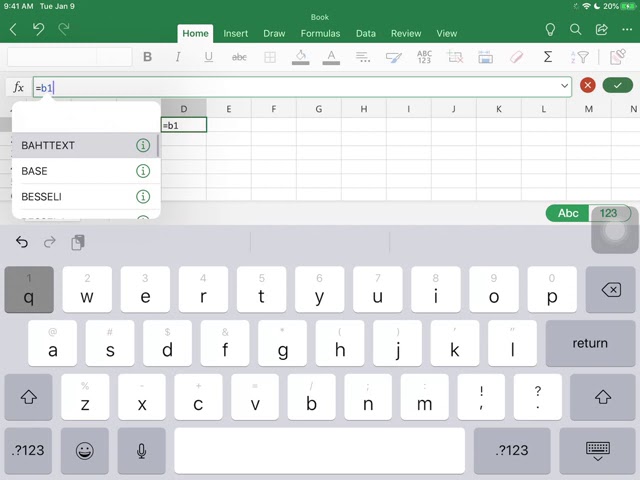This screenshot has height=480, width=640.
Task: Open cell styles brush icon
Action: (x=394, y=57)
